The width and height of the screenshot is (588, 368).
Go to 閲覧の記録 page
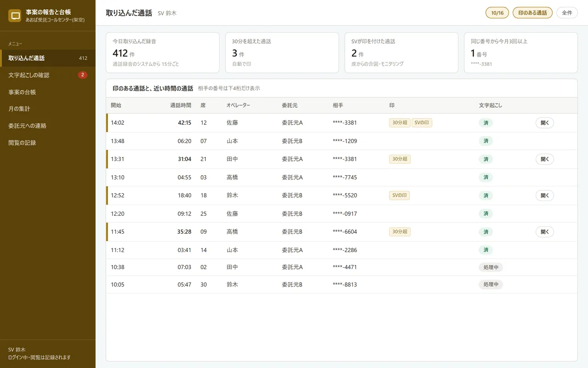[x=48, y=143]
